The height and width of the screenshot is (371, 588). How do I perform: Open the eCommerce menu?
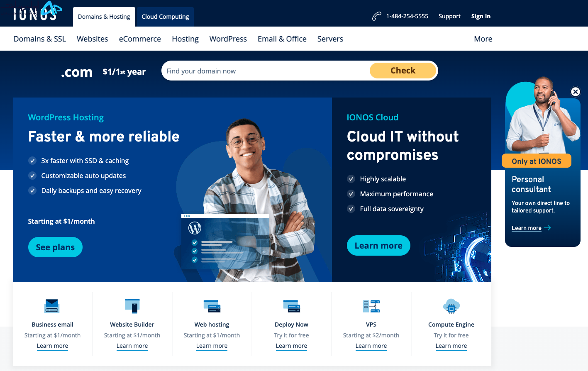tap(140, 39)
